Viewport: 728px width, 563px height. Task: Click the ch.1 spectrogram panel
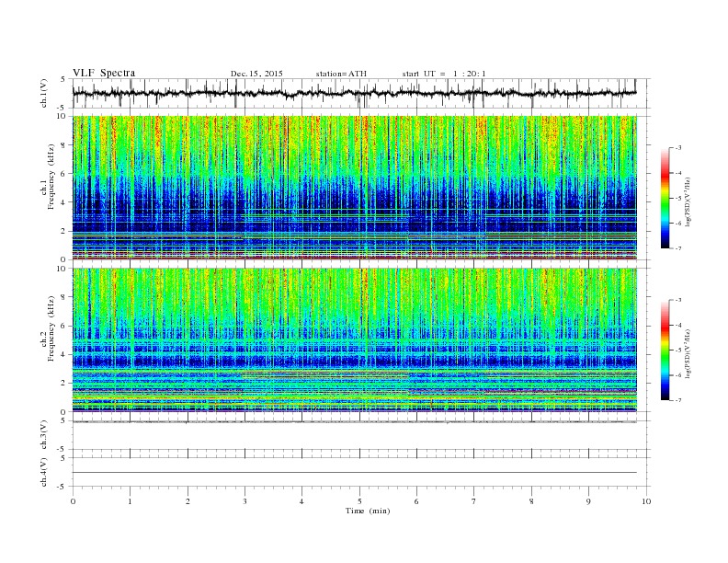(355, 188)
